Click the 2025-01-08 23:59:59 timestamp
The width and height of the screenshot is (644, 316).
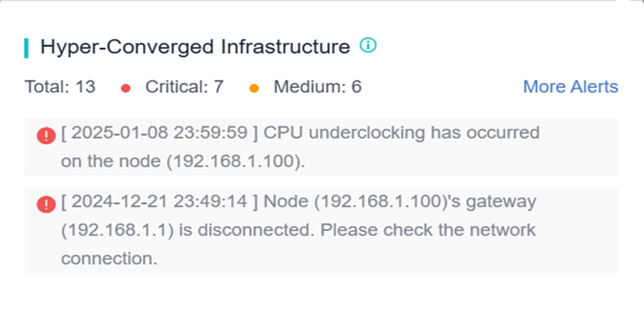coord(159,133)
